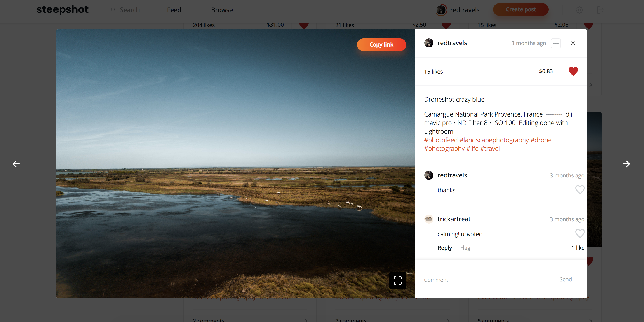
Task: Open the avatar beside the thanks! comment
Action: pos(428,175)
